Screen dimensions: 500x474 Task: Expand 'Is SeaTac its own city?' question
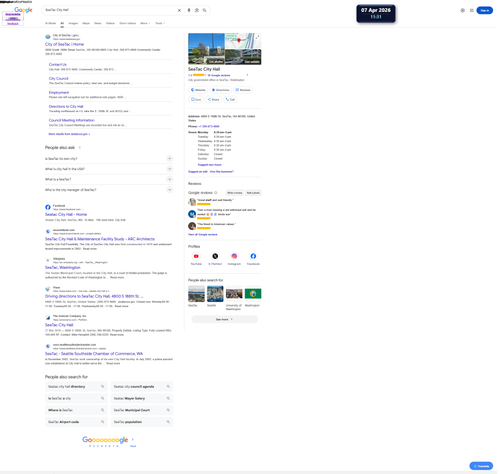pos(109,159)
